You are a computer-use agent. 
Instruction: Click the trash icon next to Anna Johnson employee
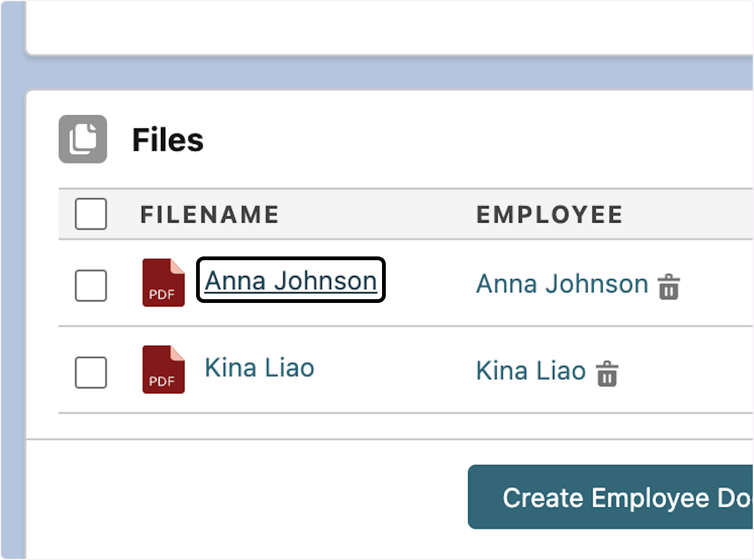tap(670, 287)
